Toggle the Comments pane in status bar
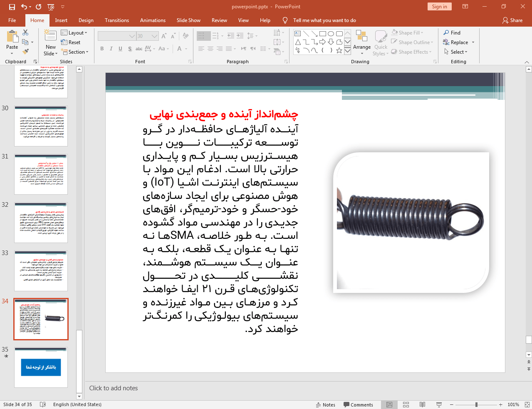This screenshot has width=532, height=409. click(358, 404)
